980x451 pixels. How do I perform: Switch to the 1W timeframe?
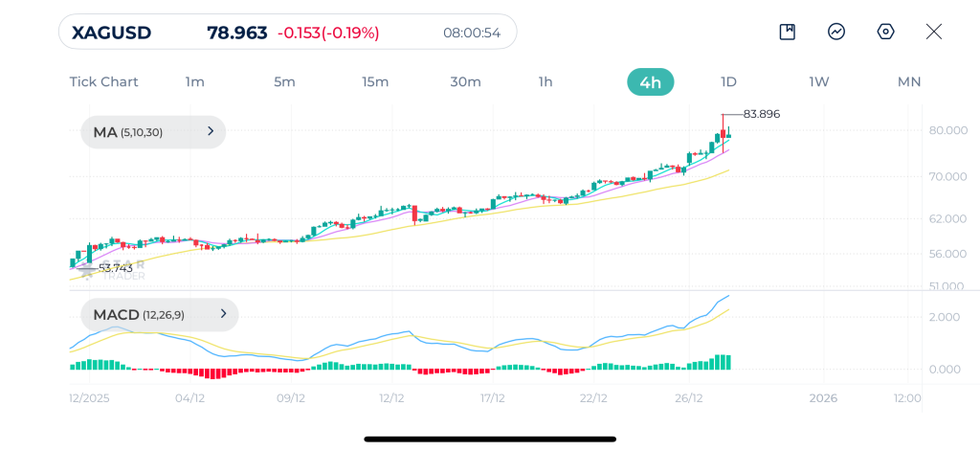pyautogui.click(x=819, y=82)
